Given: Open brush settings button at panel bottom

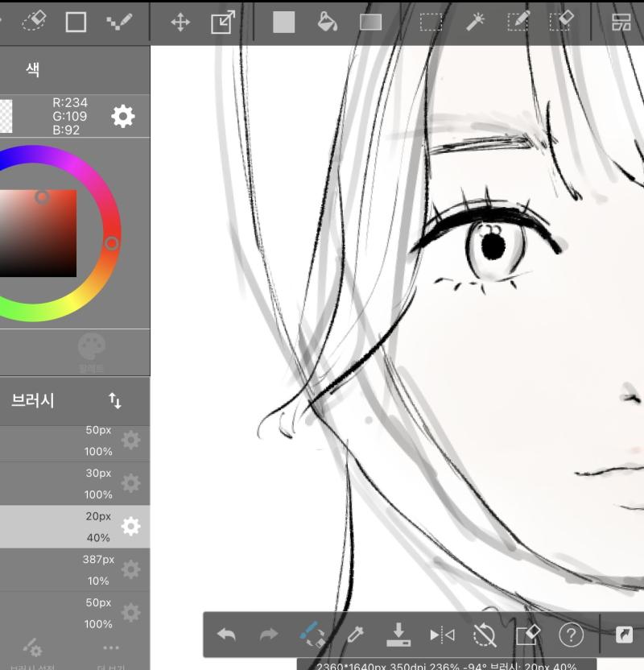Looking at the screenshot, I should point(33,655).
